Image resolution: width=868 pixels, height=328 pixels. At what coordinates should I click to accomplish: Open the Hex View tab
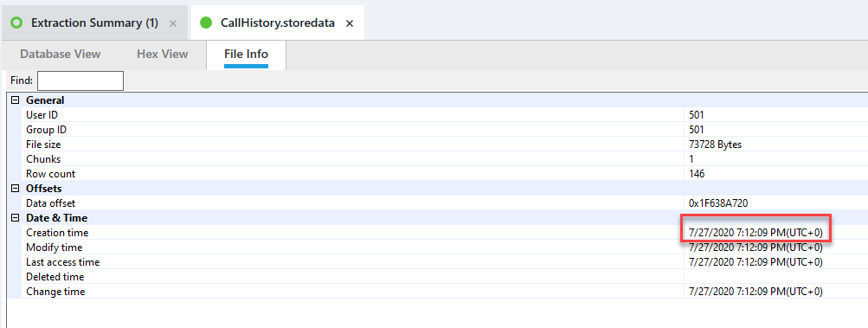click(x=163, y=55)
